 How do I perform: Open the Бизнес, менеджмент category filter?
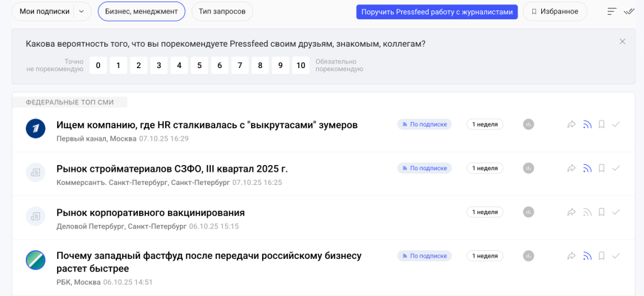click(x=141, y=12)
